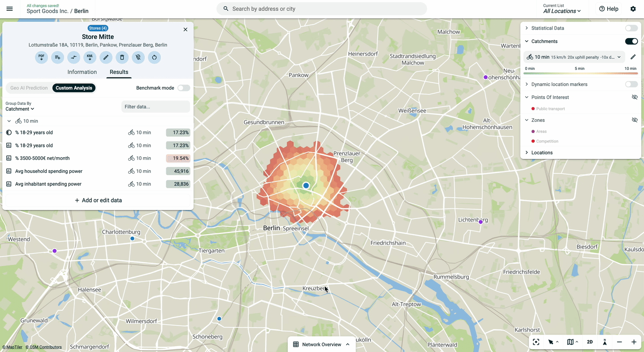Click the Help button
The height and width of the screenshot is (352, 644).
pyautogui.click(x=609, y=9)
